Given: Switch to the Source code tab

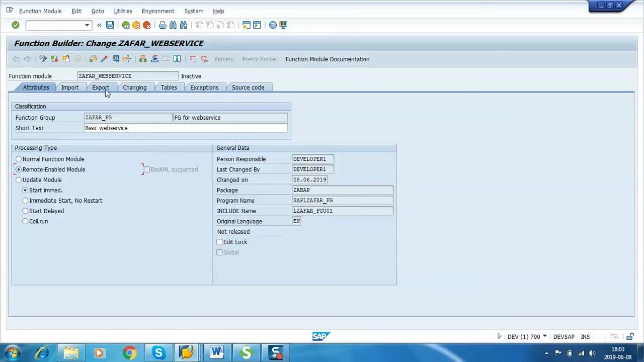Looking at the screenshot, I should click(248, 87).
